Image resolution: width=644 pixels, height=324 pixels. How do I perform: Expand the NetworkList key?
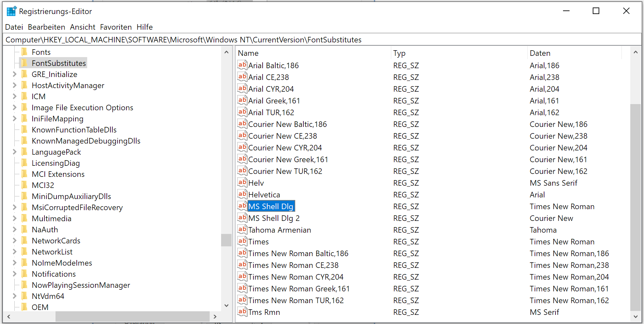(x=14, y=252)
